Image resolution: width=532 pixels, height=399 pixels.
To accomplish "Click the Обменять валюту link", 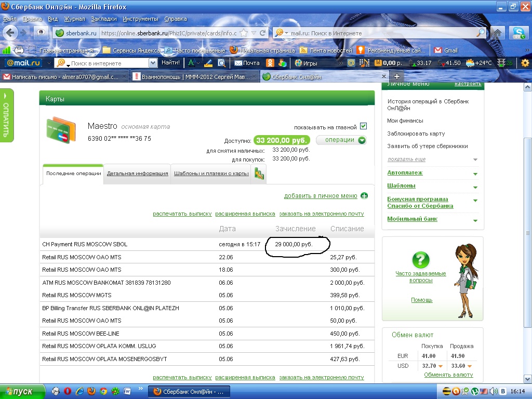I will tap(448, 375).
